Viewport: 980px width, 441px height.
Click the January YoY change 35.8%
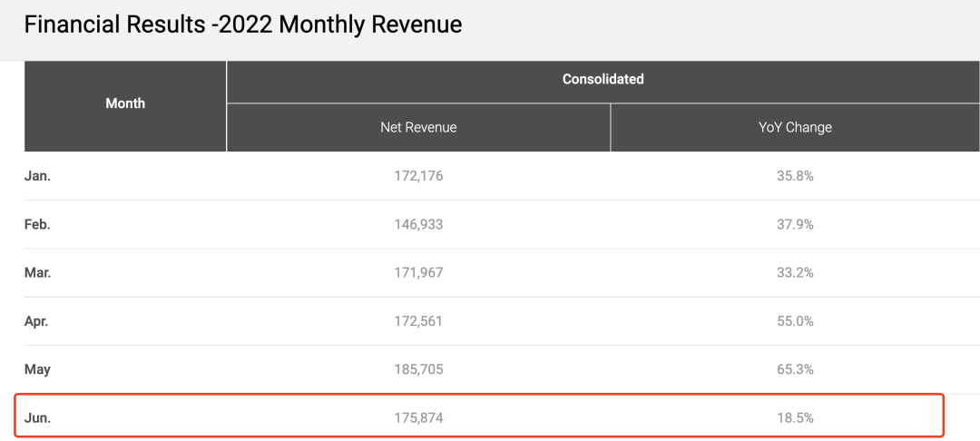coord(795,176)
